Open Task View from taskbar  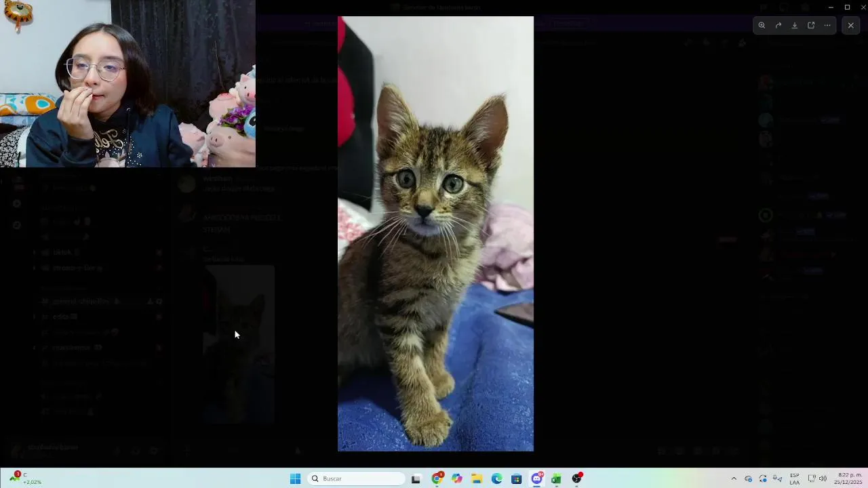tap(416, 479)
